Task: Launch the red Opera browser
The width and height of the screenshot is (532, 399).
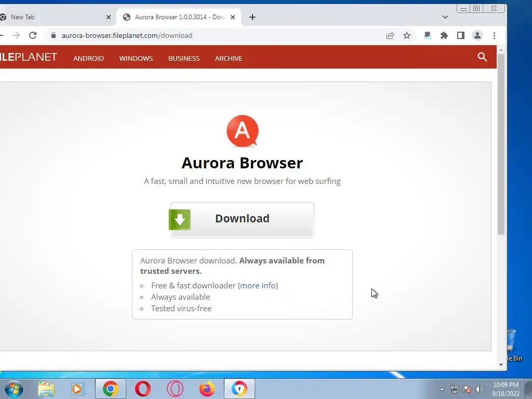Action: tap(143, 389)
